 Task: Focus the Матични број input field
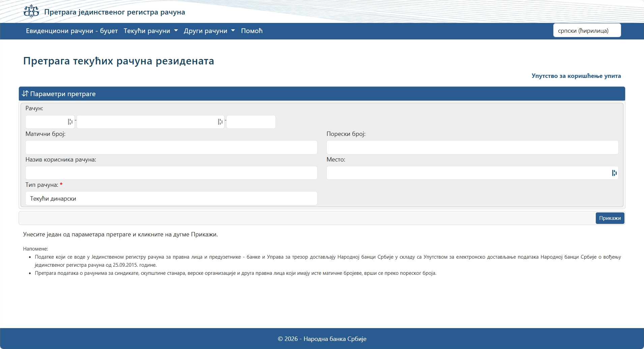tap(171, 147)
